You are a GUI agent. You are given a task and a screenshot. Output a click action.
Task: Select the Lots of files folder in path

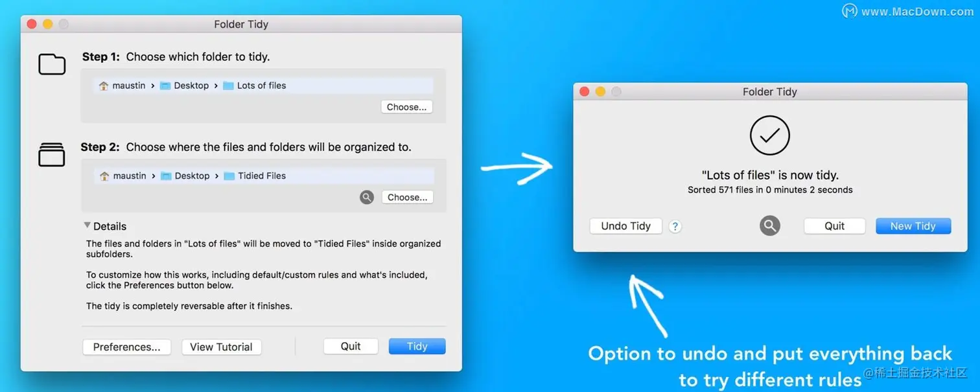coord(254,86)
